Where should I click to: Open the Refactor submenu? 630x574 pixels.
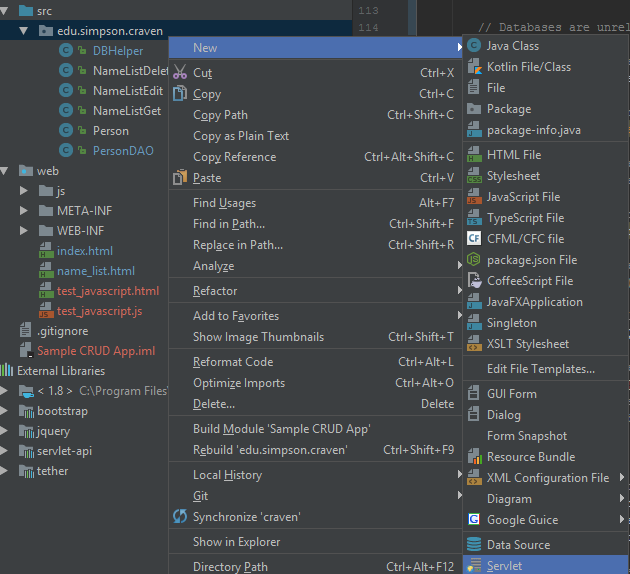315,290
